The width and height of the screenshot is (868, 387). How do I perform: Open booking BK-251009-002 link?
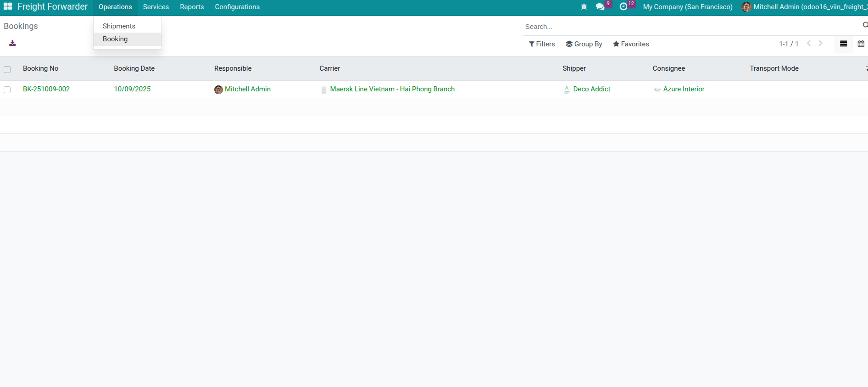46,89
